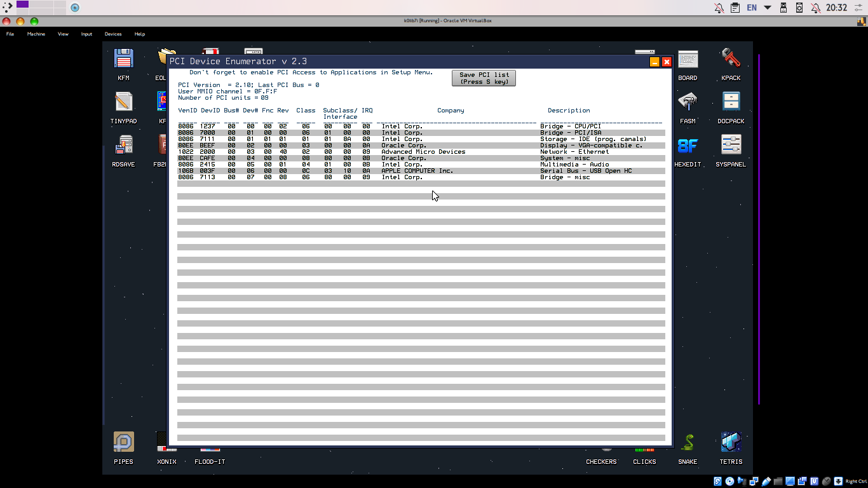Image resolution: width=868 pixels, height=488 pixels.
Task: Open the VirtualBox Help menu
Action: click(140, 34)
